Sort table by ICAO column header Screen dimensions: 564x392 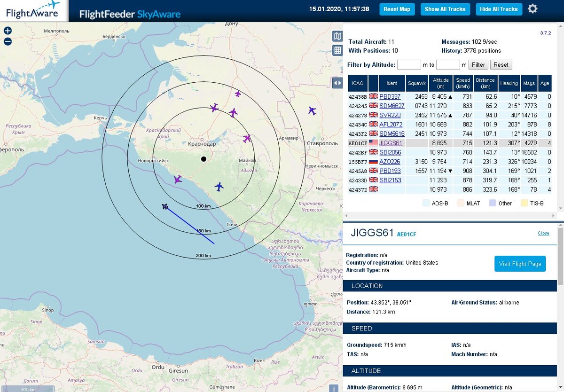pos(358,83)
